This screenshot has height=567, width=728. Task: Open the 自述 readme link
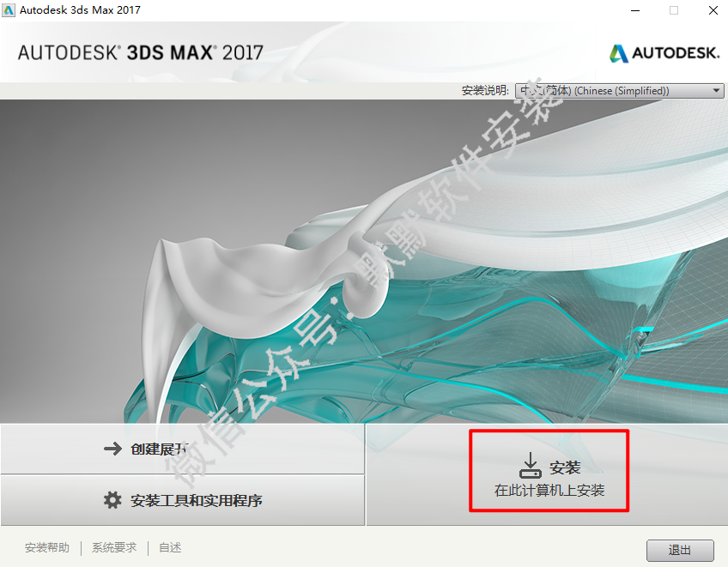tap(170, 547)
